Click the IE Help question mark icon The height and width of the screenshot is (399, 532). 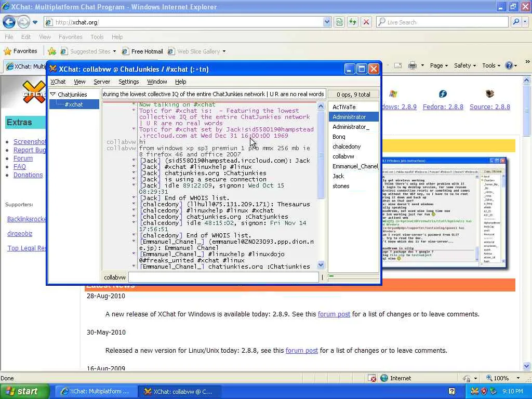tap(509, 65)
